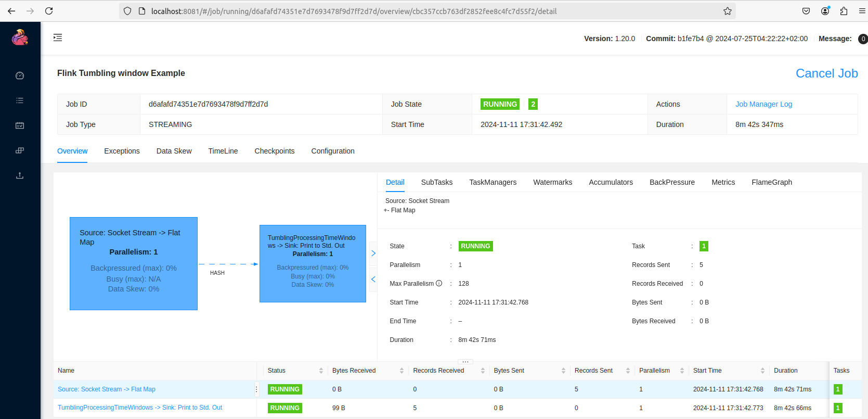Image resolution: width=868 pixels, height=419 pixels.
Task: Switch to the TimeLine tab
Action: (223, 151)
